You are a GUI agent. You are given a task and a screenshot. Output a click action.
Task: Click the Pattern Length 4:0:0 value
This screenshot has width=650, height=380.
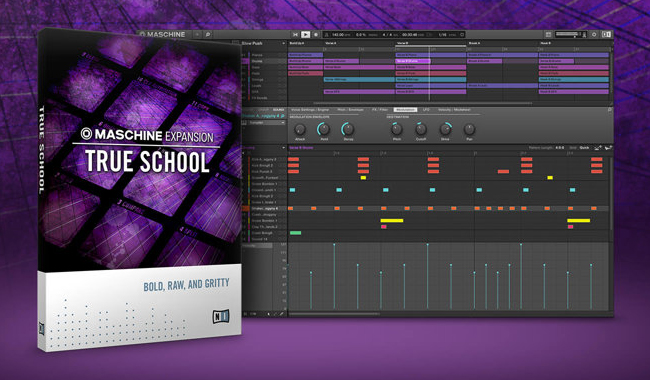pyautogui.click(x=559, y=148)
